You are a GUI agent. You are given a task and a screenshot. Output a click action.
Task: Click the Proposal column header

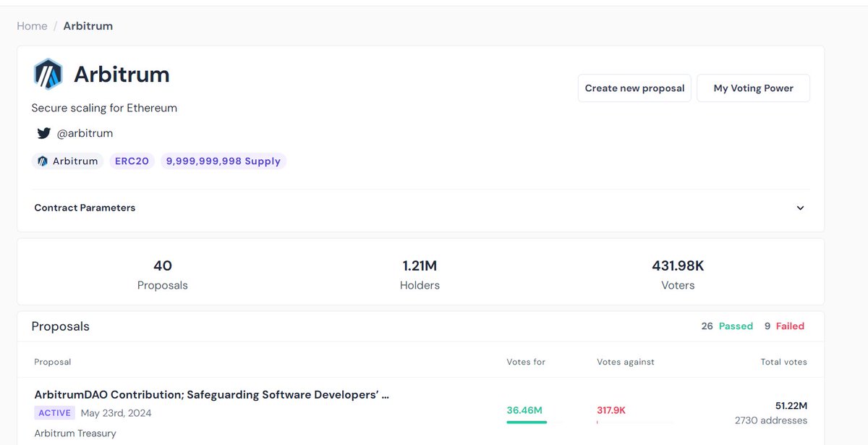(53, 362)
